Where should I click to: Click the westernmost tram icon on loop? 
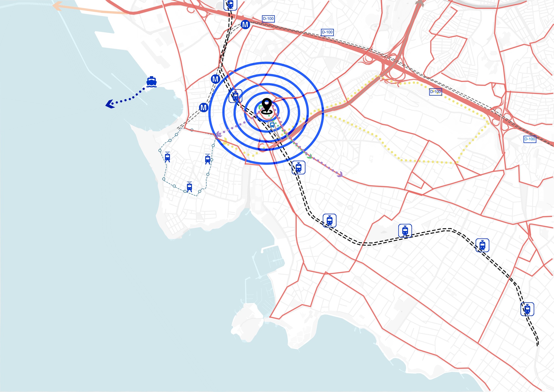(167, 157)
